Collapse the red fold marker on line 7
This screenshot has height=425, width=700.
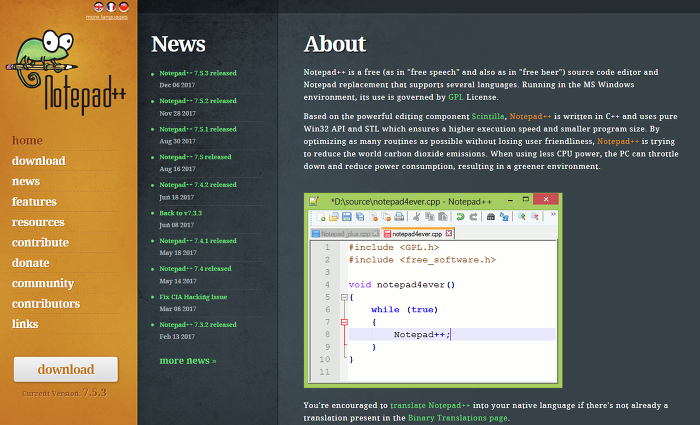tap(344, 322)
